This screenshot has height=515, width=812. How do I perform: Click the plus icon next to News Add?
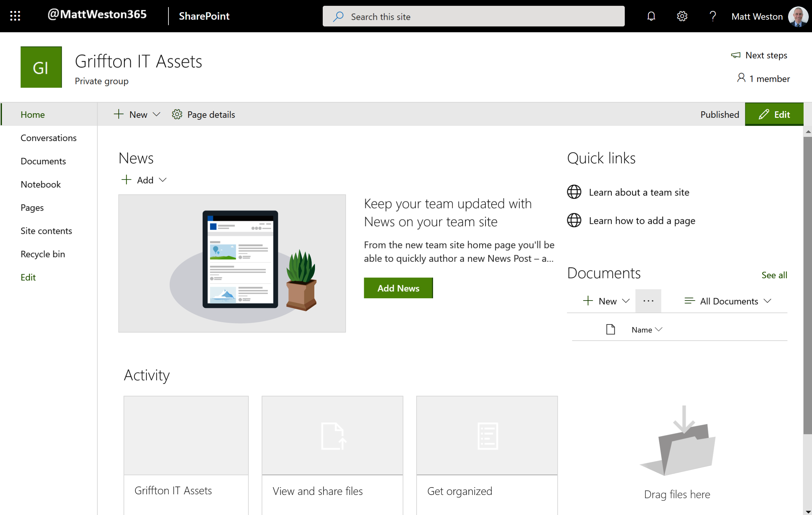point(126,180)
